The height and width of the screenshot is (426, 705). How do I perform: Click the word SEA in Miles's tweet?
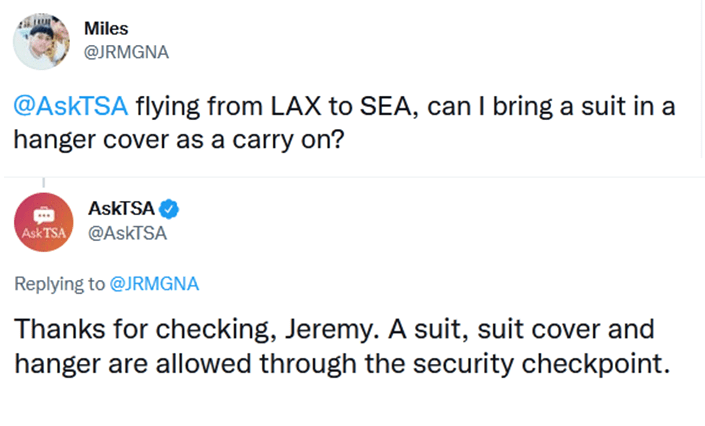387,107
